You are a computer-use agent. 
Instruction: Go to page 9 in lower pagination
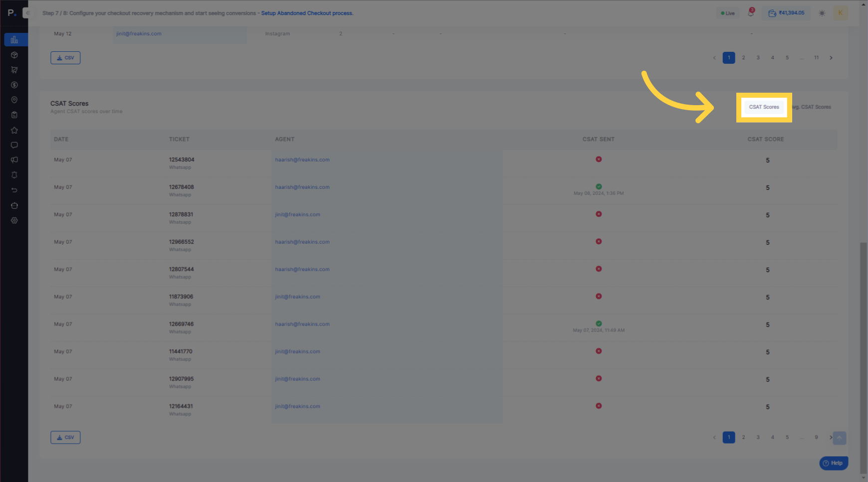coord(816,438)
